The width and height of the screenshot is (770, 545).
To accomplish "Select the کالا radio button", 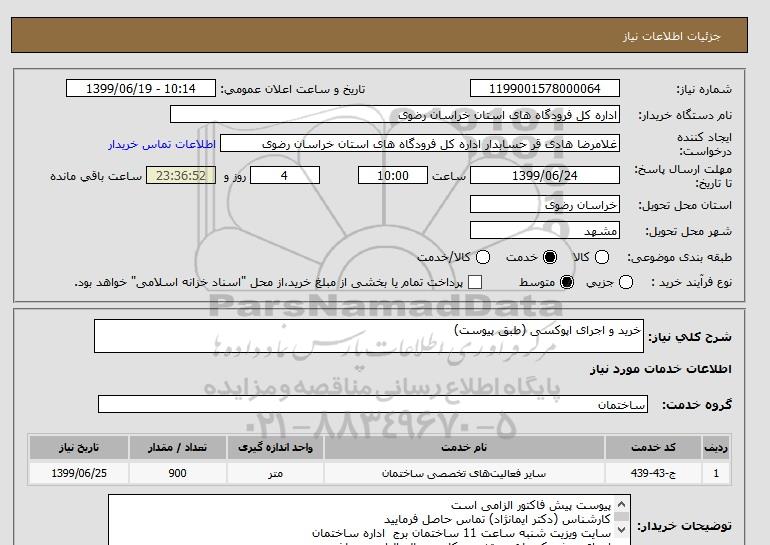I will (602, 257).
